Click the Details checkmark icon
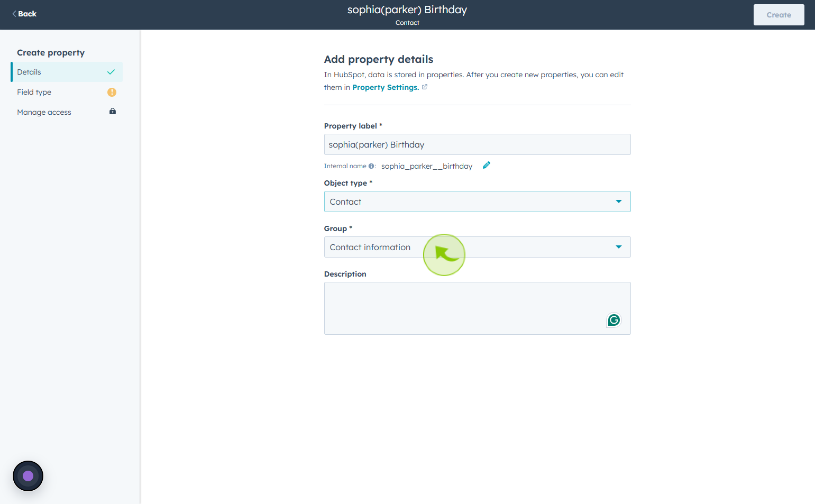815x504 pixels. pyautogui.click(x=111, y=72)
